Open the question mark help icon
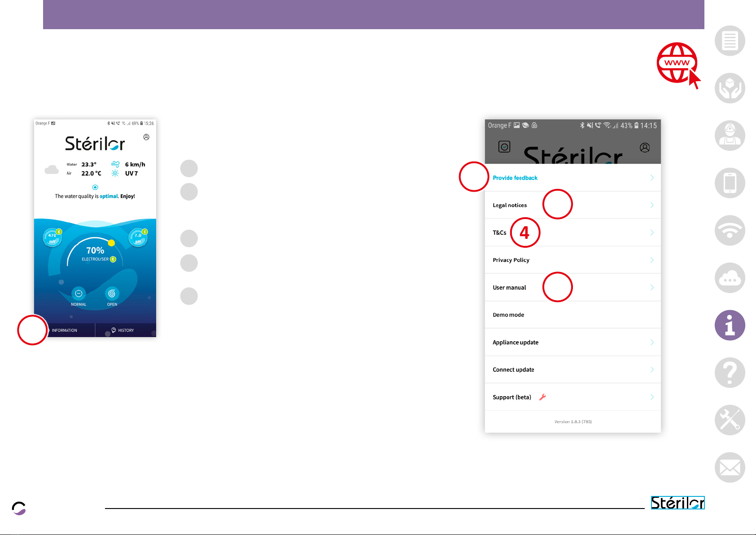Screen dimensions: 756x535 [x=730, y=373]
